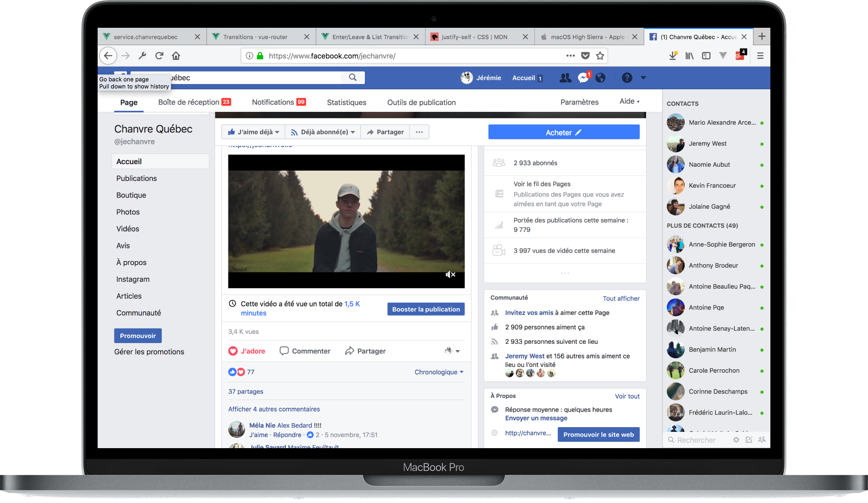Toggle the sidebar panel icon
This screenshot has width=868, height=503.
(x=706, y=56)
